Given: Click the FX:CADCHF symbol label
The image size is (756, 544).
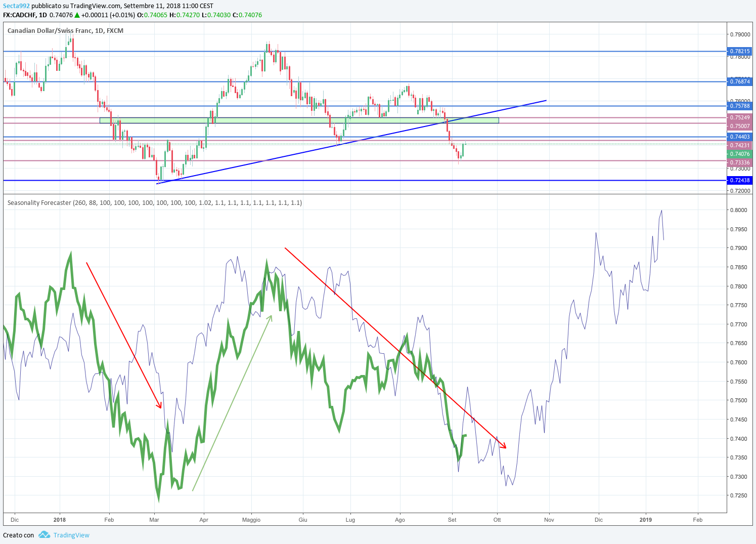Looking at the screenshot, I should click(19, 15).
